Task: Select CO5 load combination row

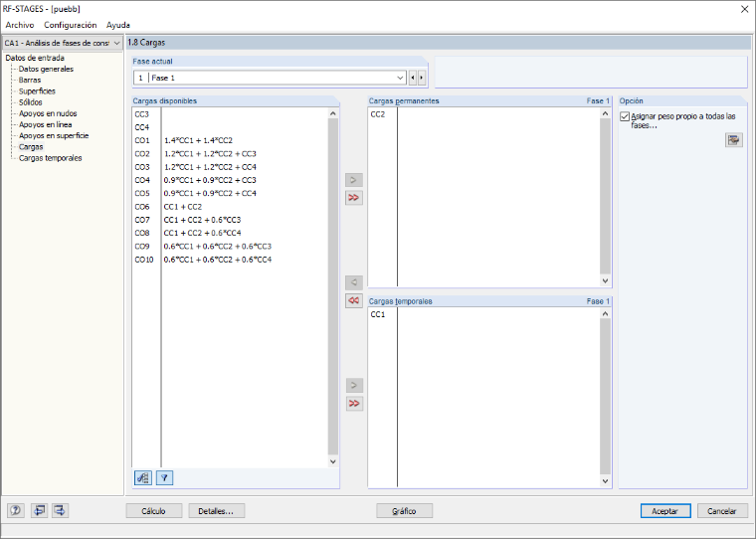Action: pyautogui.click(x=231, y=193)
